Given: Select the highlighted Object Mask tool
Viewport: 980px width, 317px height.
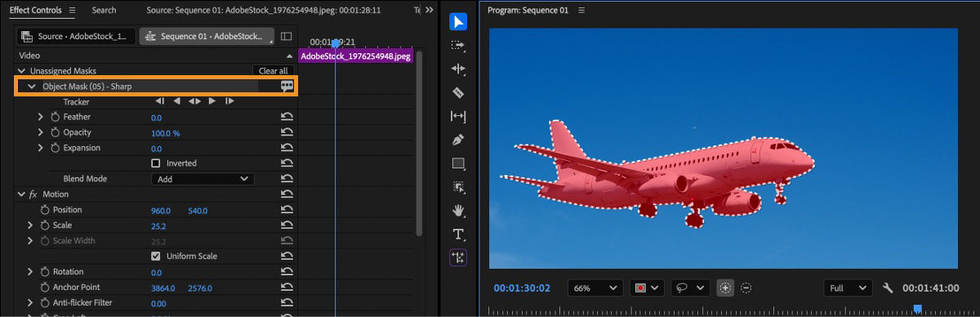Looking at the screenshot, I should click(458, 257).
